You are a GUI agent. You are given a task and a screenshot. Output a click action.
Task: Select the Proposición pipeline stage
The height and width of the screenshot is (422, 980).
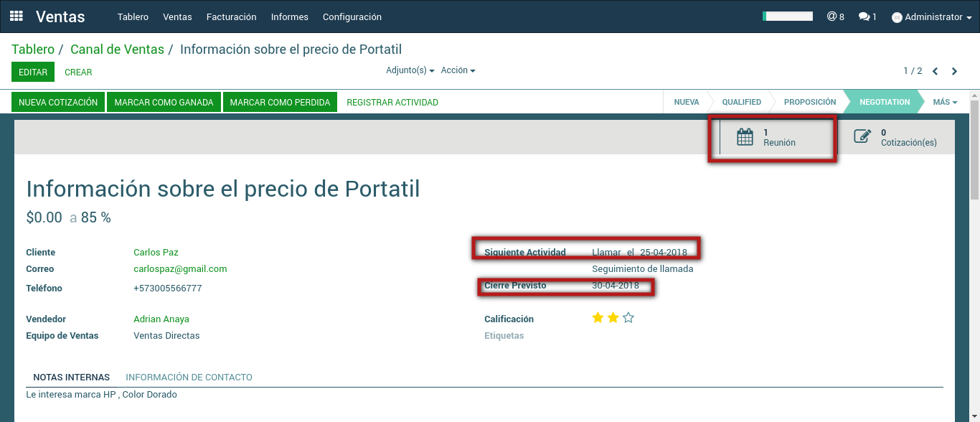[x=809, y=102]
